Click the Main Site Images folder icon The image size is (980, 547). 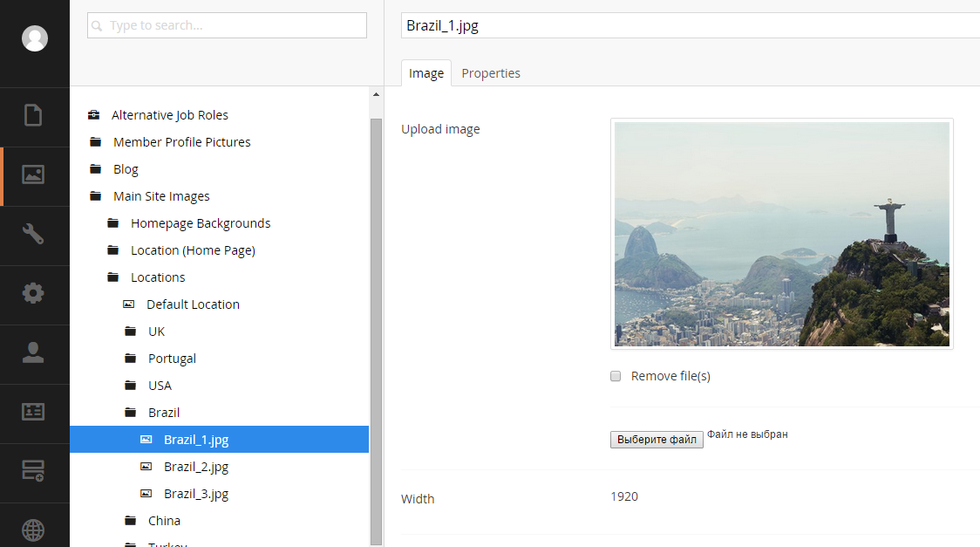coord(96,196)
